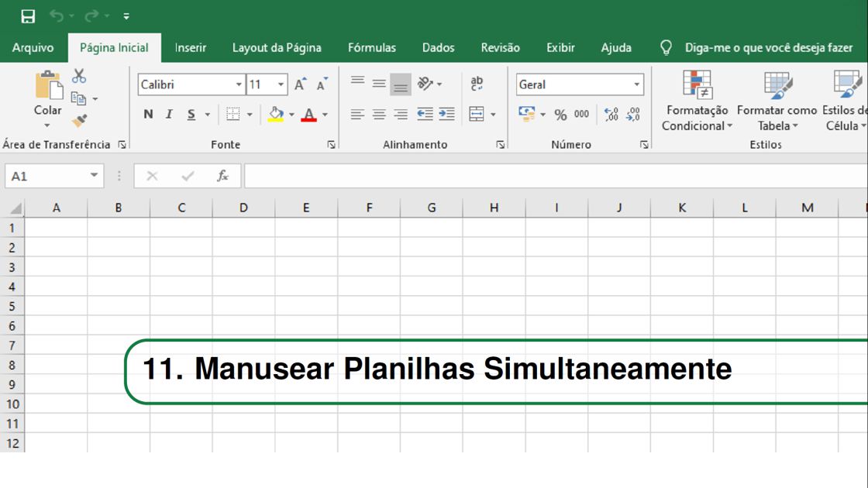This screenshot has height=488, width=868.
Task: Redo the action with the forward arrow
Action: coord(91,16)
